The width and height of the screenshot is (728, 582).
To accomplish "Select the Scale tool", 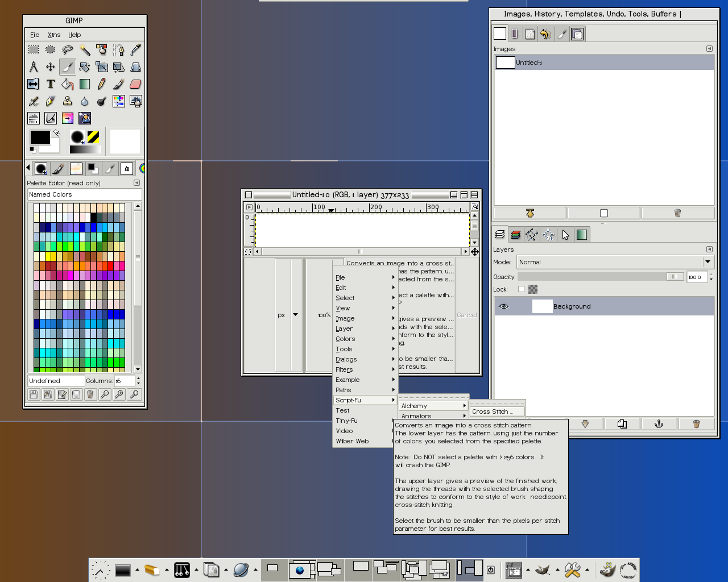I will tap(102, 67).
